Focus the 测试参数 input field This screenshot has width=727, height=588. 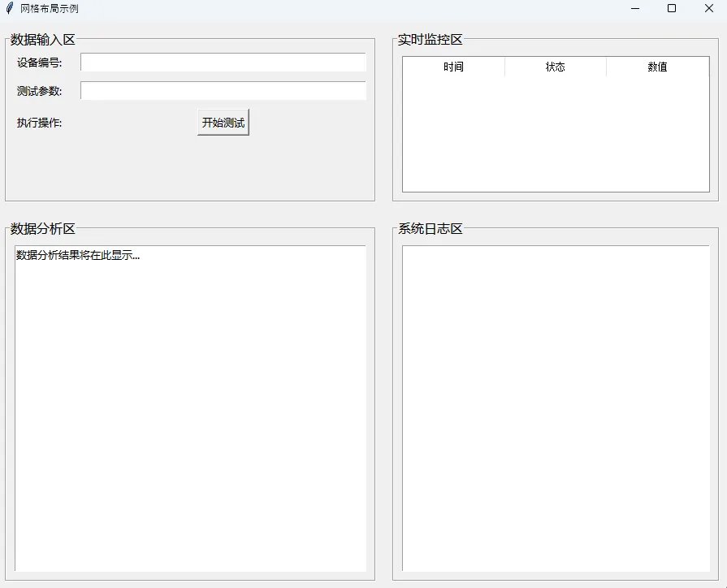point(223,91)
